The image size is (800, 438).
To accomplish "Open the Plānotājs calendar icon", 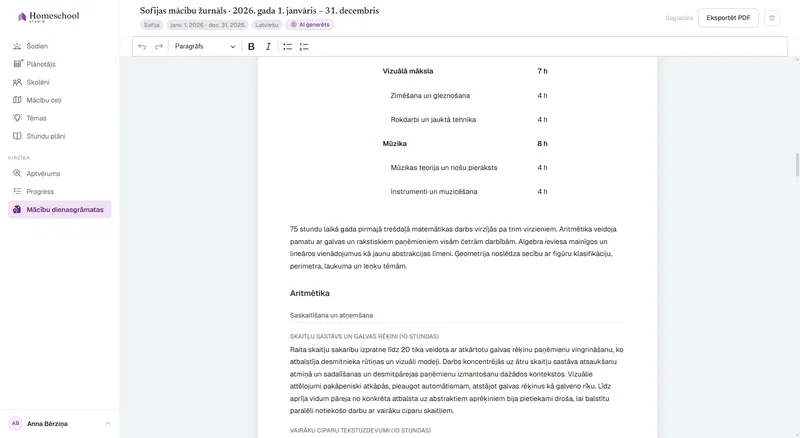I will [17, 64].
